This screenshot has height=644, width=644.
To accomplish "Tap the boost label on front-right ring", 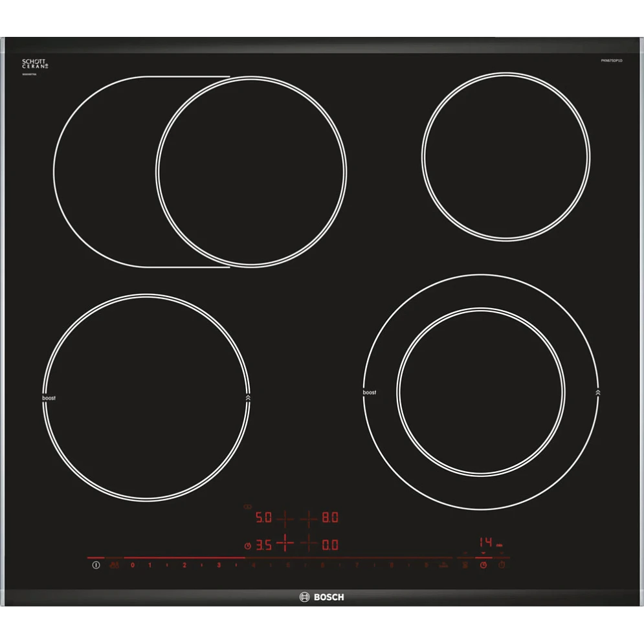I will [x=369, y=393].
